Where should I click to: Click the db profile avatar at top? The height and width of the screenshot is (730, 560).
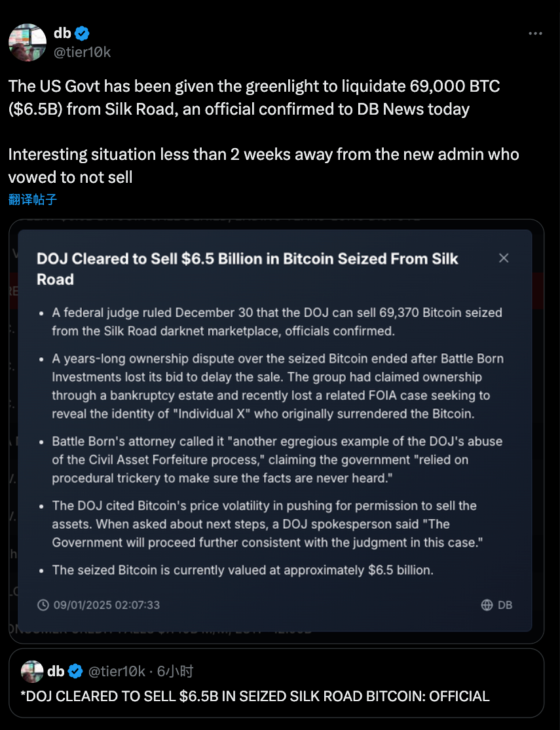tap(28, 43)
